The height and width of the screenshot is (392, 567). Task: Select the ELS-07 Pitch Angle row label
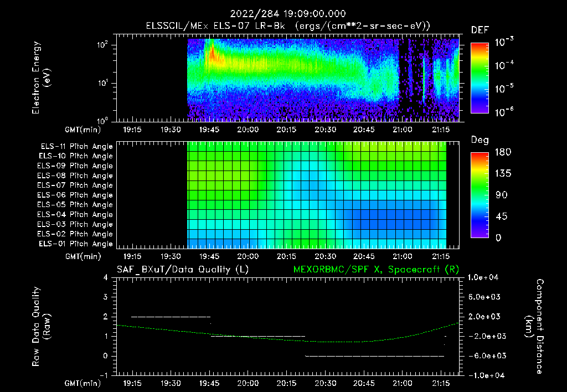(x=75, y=185)
